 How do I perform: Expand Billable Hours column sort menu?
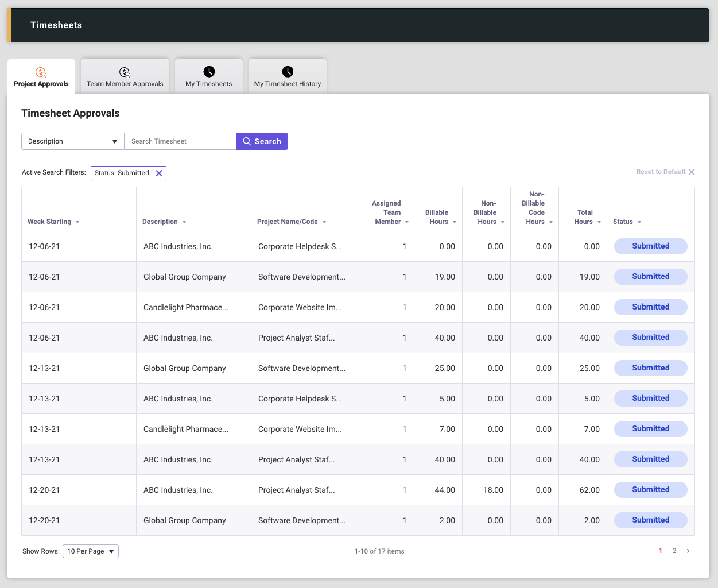click(x=455, y=222)
